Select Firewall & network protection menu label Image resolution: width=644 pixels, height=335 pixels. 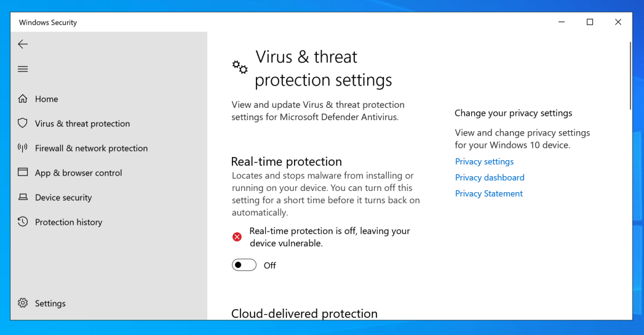91,148
